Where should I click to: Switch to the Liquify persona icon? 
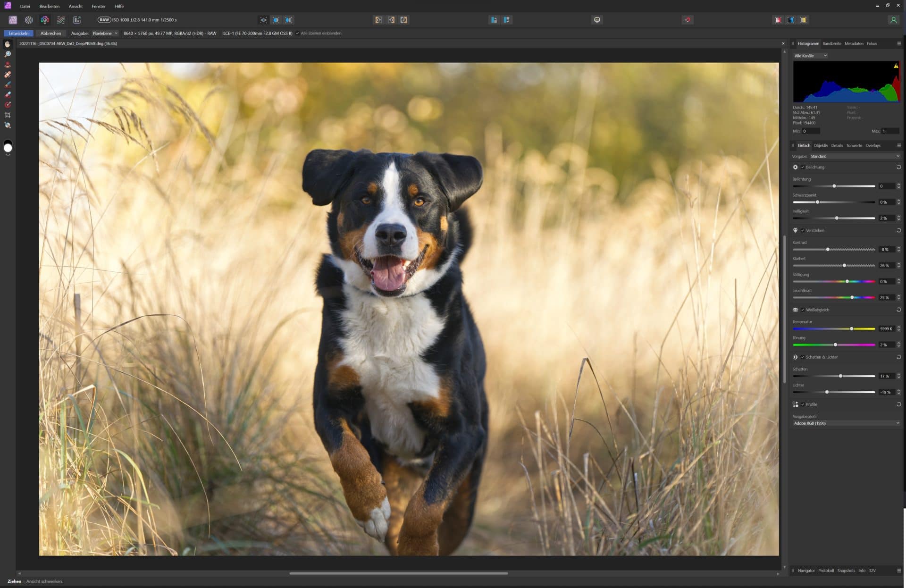click(x=29, y=20)
